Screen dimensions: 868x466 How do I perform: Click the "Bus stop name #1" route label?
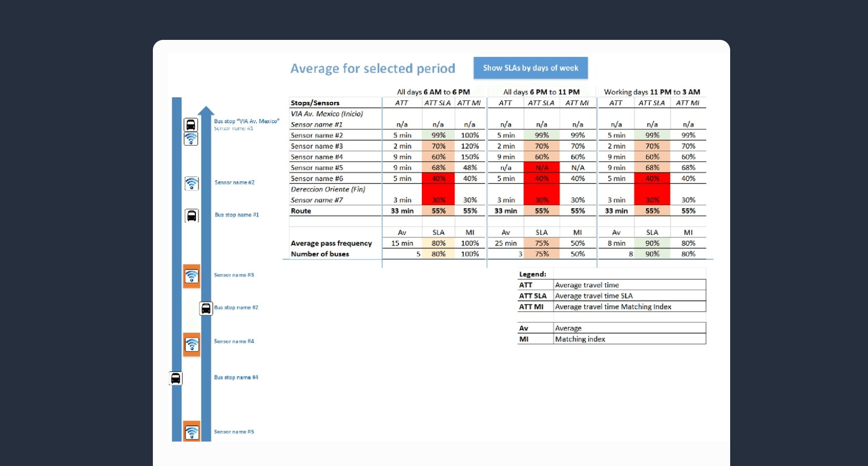[237, 215]
